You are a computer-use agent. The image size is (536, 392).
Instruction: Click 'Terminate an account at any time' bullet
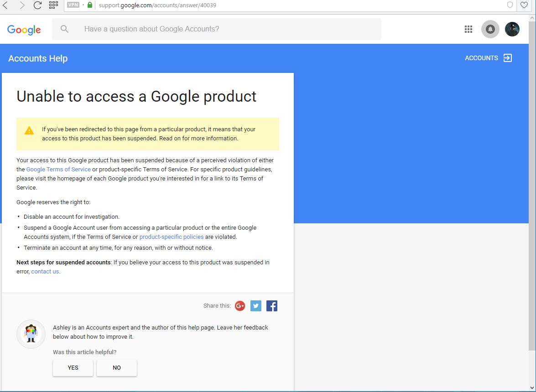(x=118, y=248)
